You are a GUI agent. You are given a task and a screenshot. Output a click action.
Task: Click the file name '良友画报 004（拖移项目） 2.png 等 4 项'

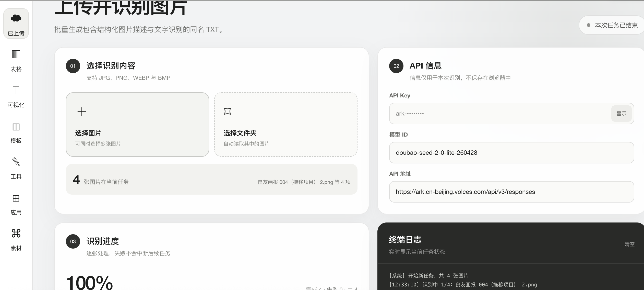304,182
